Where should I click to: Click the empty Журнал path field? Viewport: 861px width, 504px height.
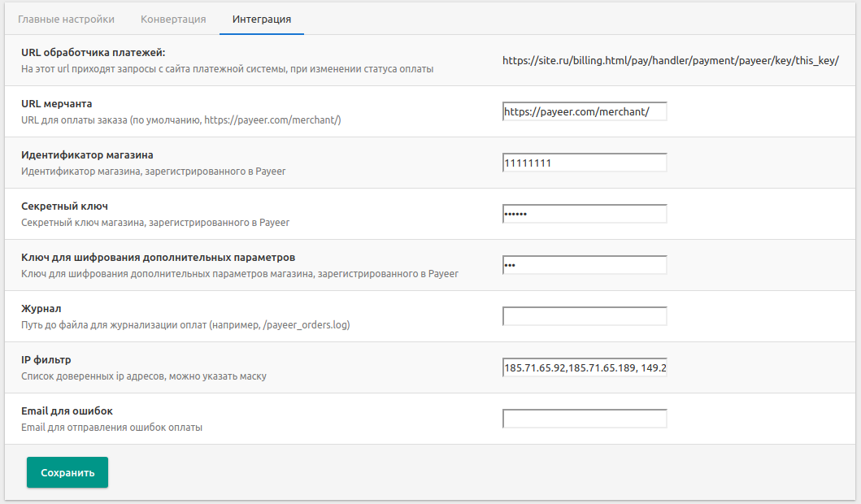(x=585, y=316)
